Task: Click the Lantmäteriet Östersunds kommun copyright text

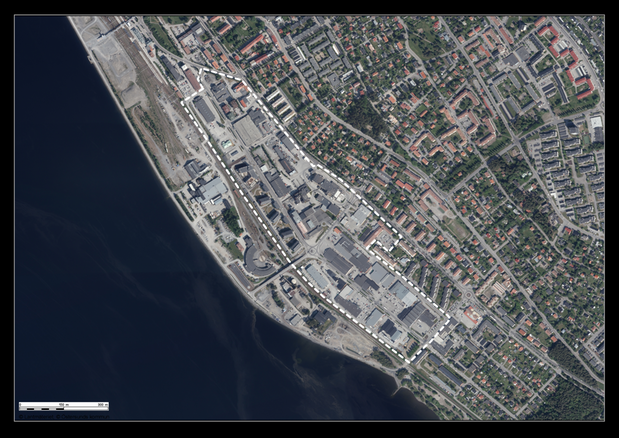Action: coord(64,416)
